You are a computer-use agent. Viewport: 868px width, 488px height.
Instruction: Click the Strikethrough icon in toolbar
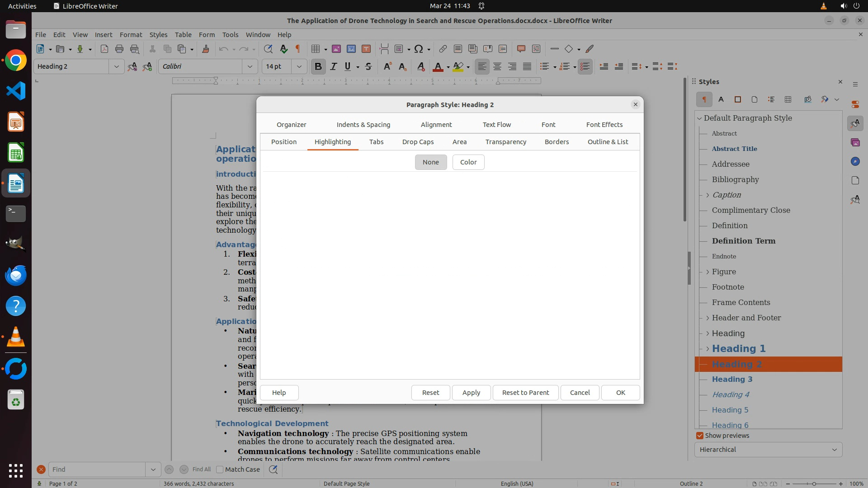pyautogui.click(x=368, y=66)
